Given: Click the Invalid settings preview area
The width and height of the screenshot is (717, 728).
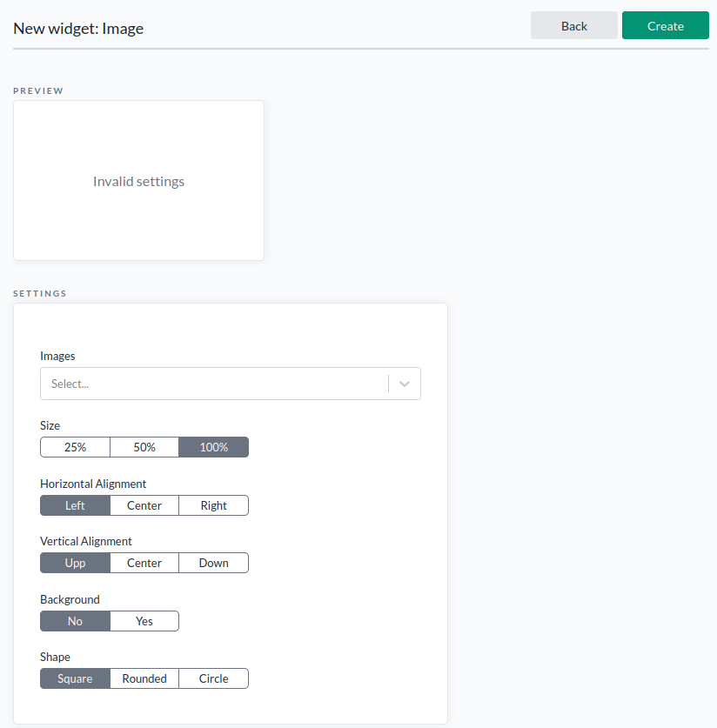Looking at the screenshot, I should click(x=138, y=180).
